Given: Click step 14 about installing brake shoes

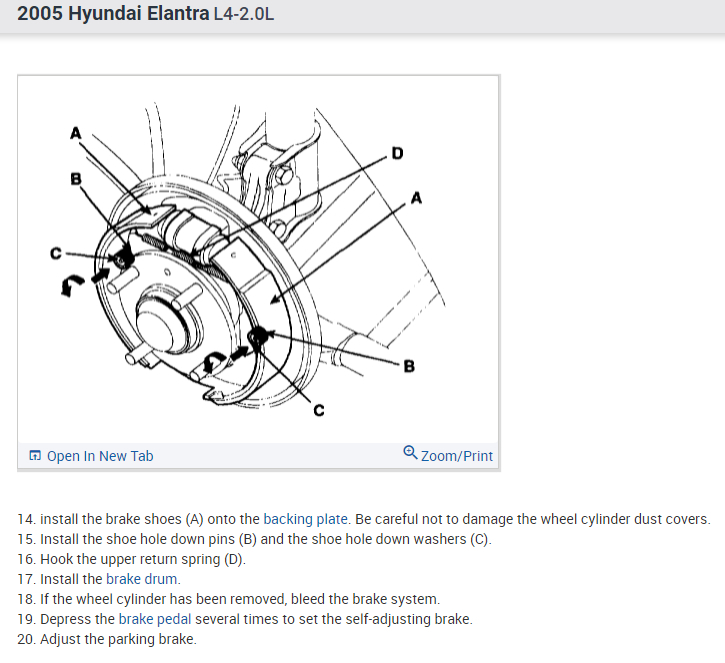Looking at the screenshot, I should 364,519.
